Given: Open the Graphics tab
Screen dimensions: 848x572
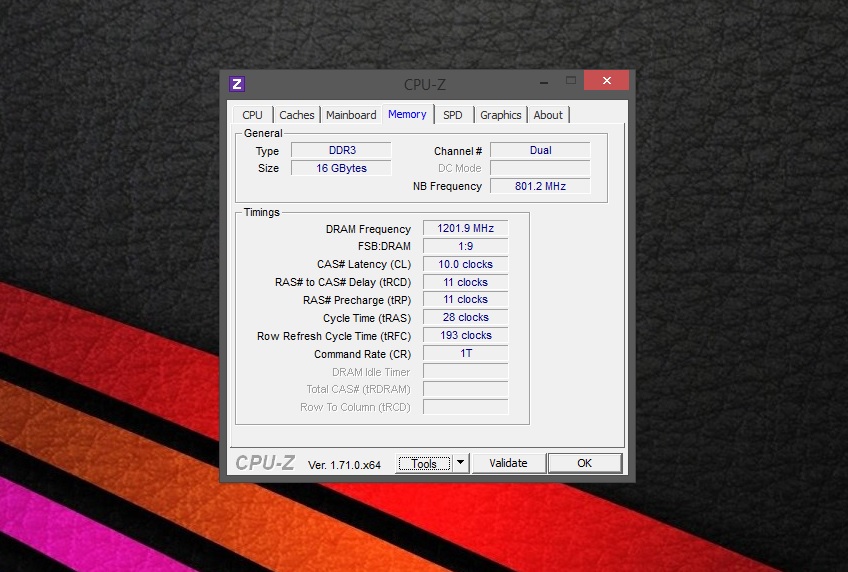Looking at the screenshot, I should click(500, 115).
